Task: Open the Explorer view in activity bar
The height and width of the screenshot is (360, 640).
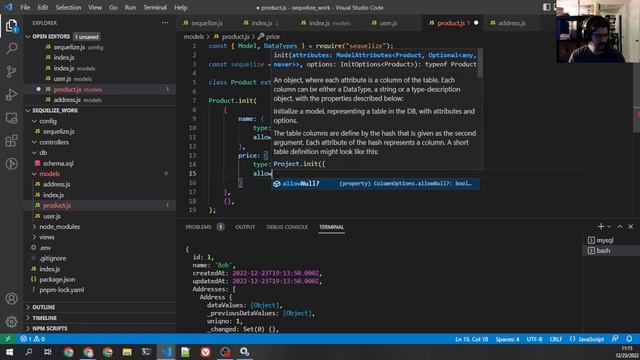Action: point(11,26)
